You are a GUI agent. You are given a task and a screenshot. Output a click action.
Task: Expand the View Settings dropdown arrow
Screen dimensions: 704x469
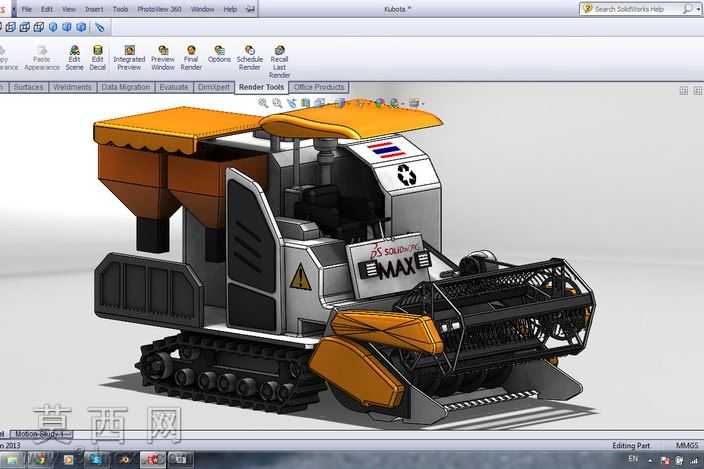422,103
